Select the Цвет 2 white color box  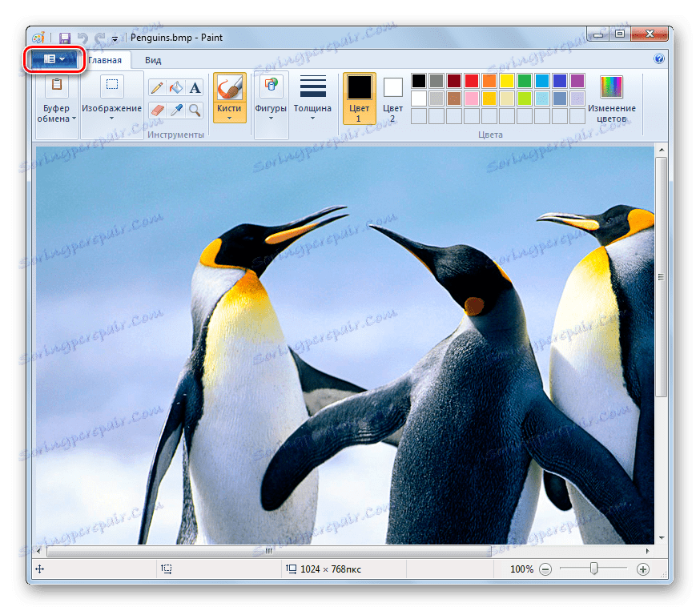pos(393,87)
